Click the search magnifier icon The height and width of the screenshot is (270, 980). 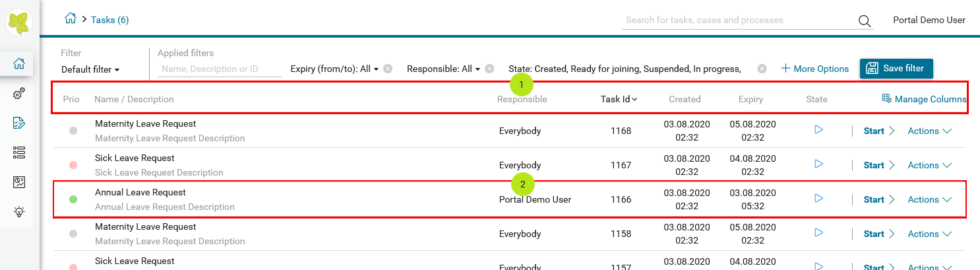(865, 21)
